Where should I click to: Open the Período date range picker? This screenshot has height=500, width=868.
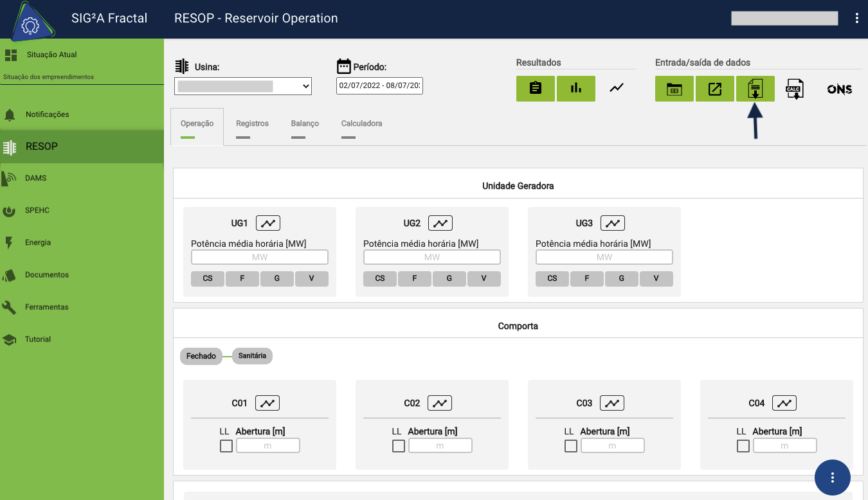(379, 86)
